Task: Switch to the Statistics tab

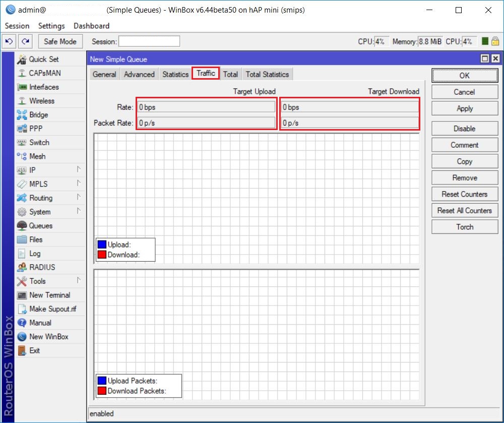Action: [175, 74]
